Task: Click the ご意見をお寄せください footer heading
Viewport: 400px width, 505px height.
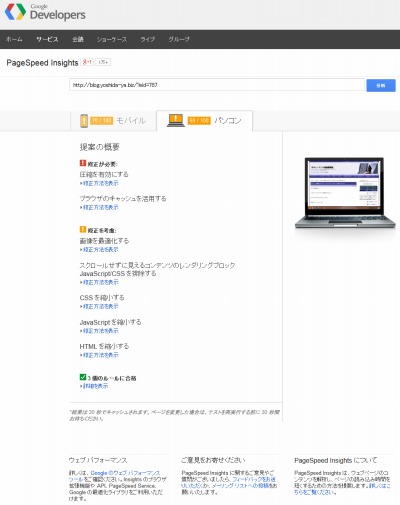Action: (213, 460)
